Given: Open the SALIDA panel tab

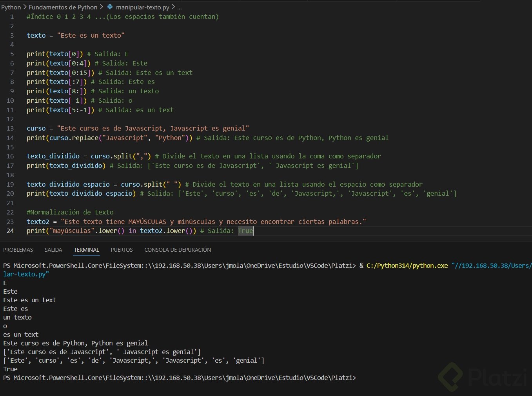Looking at the screenshot, I should tap(53, 250).
